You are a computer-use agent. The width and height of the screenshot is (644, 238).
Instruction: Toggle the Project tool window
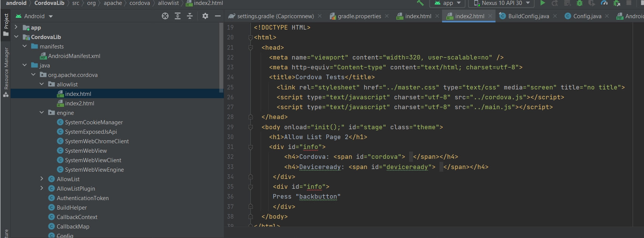[x=6, y=25]
